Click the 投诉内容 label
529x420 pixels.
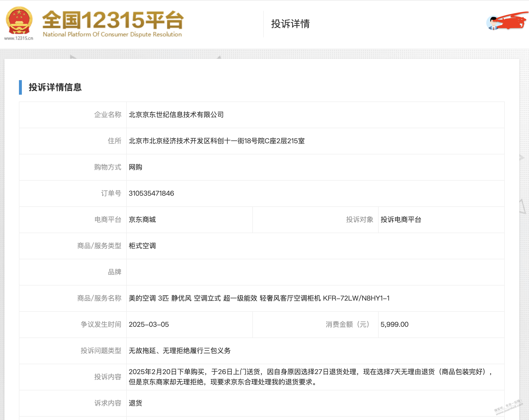point(108,377)
